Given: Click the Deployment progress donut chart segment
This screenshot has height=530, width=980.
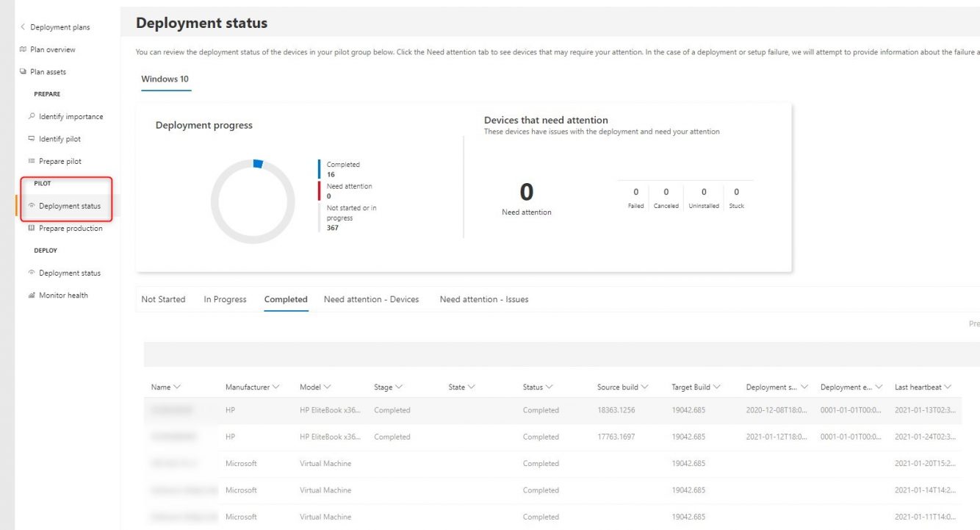Looking at the screenshot, I should tap(258, 165).
